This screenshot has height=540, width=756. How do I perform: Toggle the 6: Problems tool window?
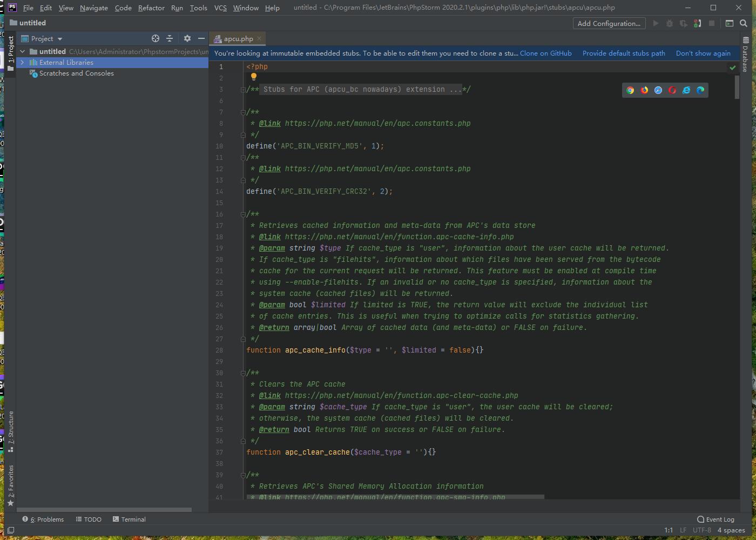43,519
